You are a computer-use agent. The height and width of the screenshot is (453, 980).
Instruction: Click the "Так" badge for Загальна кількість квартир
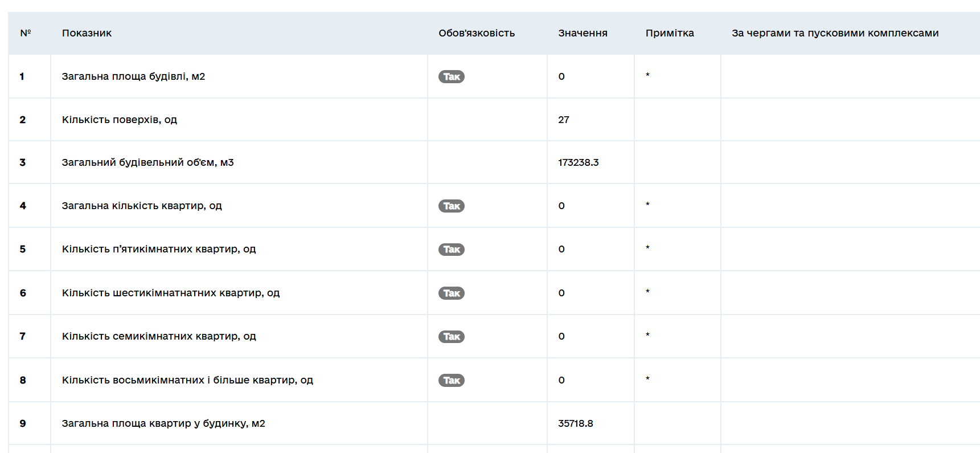[x=451, y=206]
